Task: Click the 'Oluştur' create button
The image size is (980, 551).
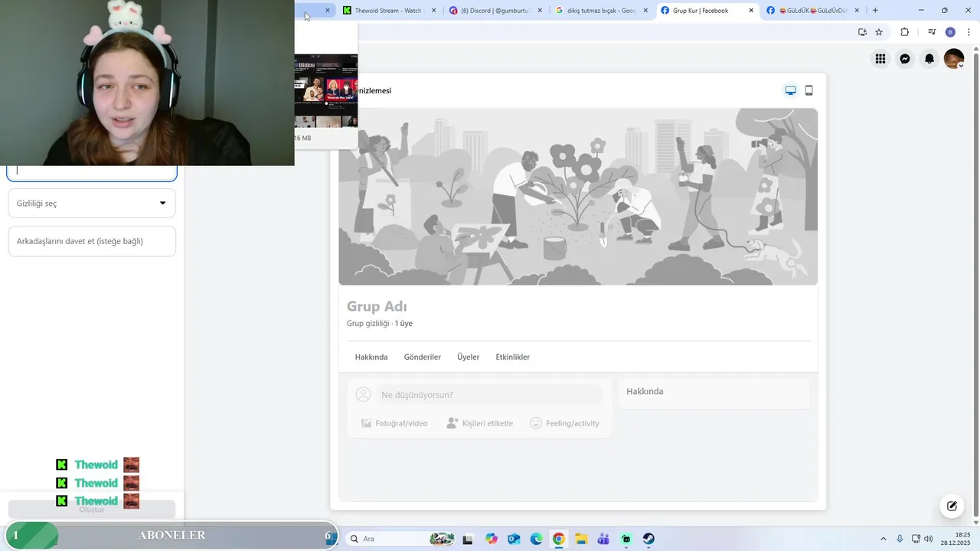Action: coord(92,509)
